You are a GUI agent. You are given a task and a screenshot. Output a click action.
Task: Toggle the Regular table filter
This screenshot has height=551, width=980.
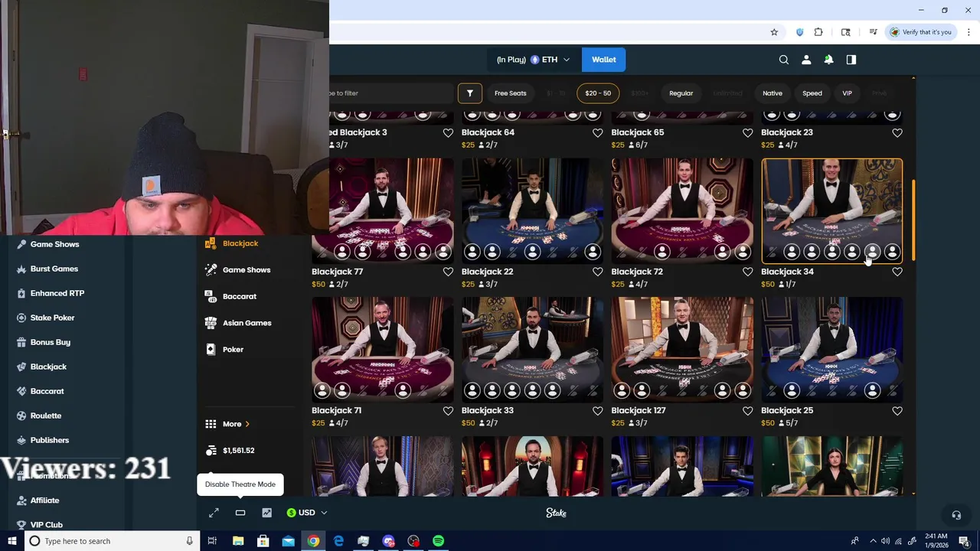(x=681, y=93)
